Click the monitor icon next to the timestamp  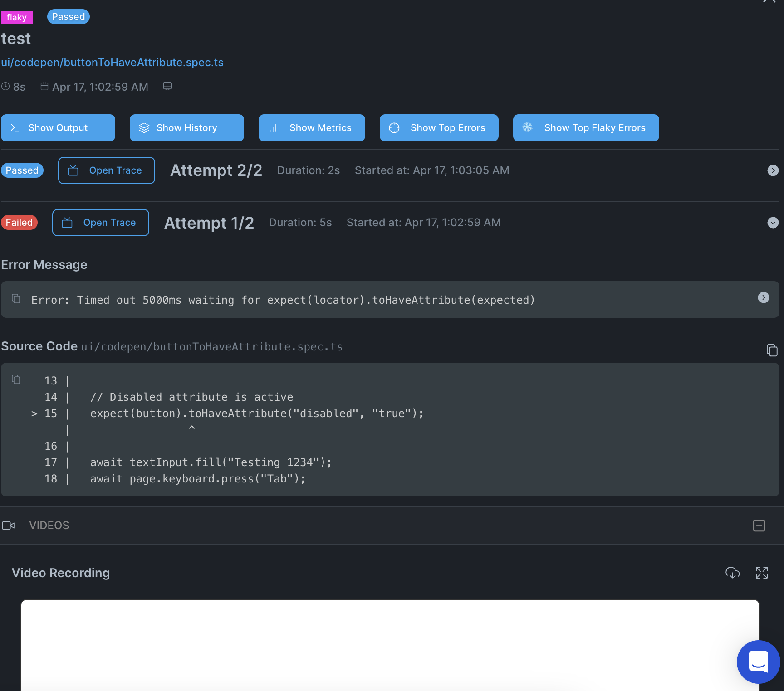[x=167, y=86]
